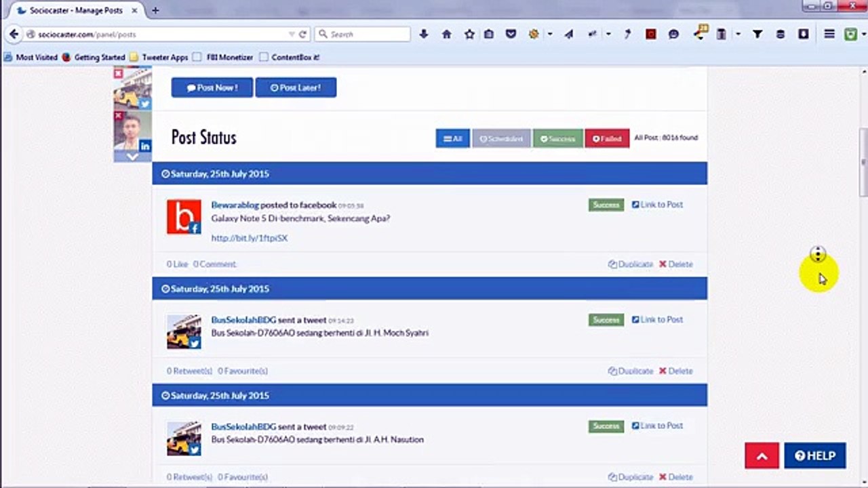Open the http://bit.ly/1ftpiSX link
This screenshot has width=868, height=488.
[250, 238]
